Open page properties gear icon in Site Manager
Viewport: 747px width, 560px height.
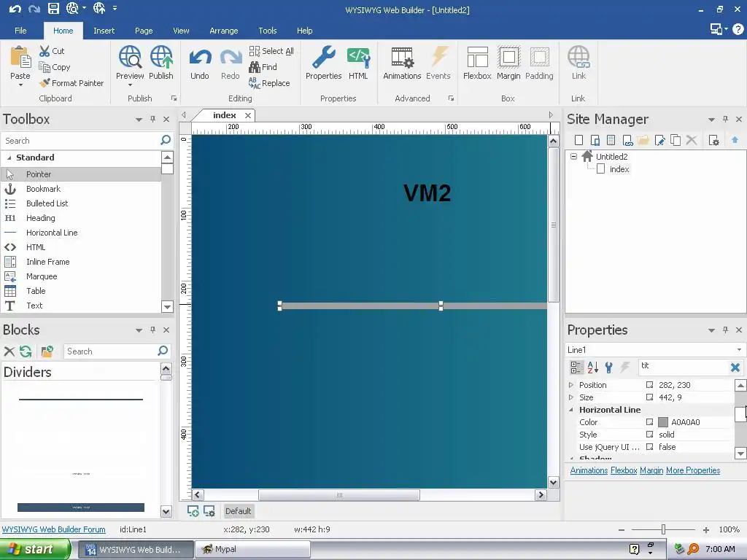click(713, 140)
